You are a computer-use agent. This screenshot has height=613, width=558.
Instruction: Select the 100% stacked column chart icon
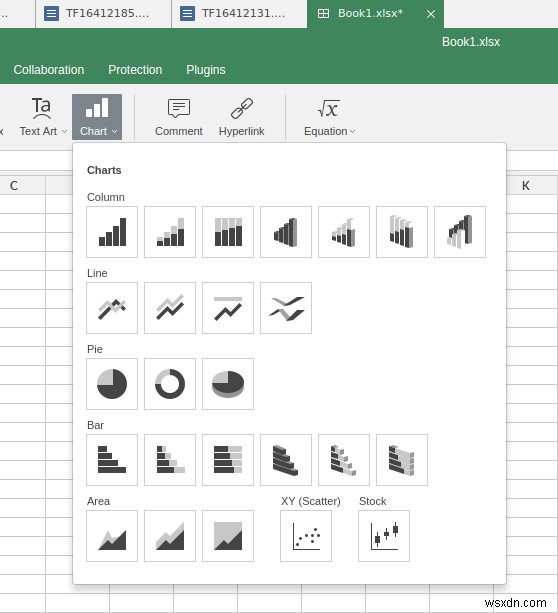coord(228,232)
